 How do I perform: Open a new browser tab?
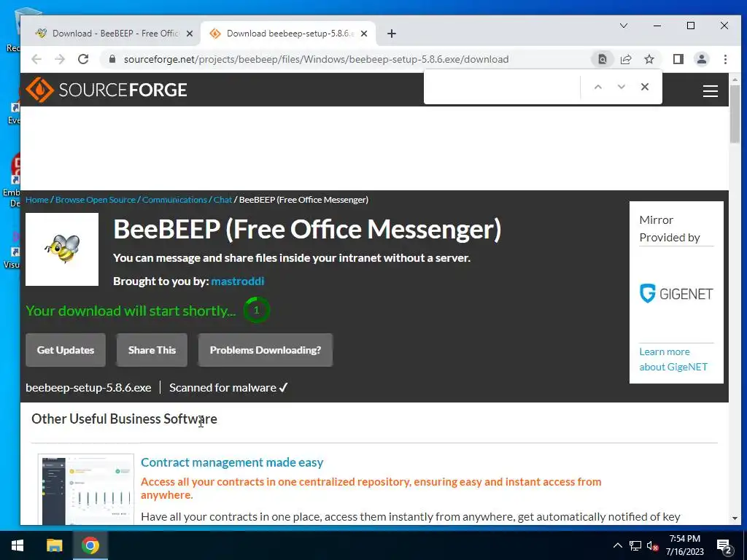click(x=391, y=34)
